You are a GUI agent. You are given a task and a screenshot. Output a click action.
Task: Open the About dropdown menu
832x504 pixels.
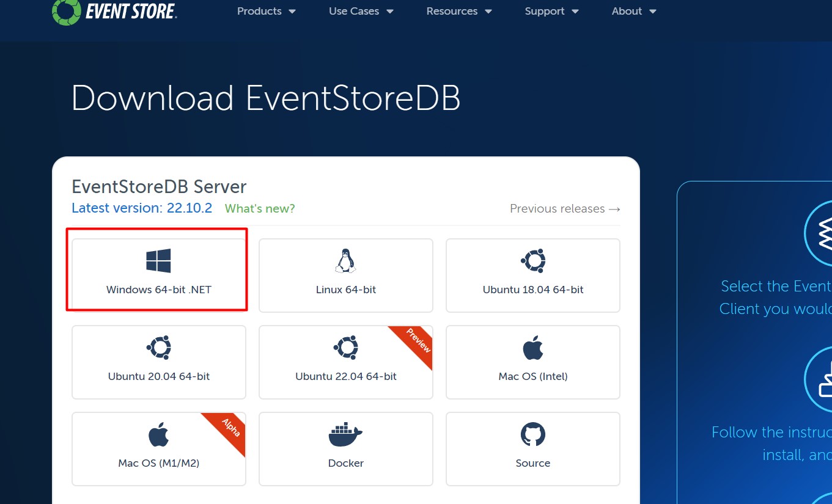pos(634,11)
